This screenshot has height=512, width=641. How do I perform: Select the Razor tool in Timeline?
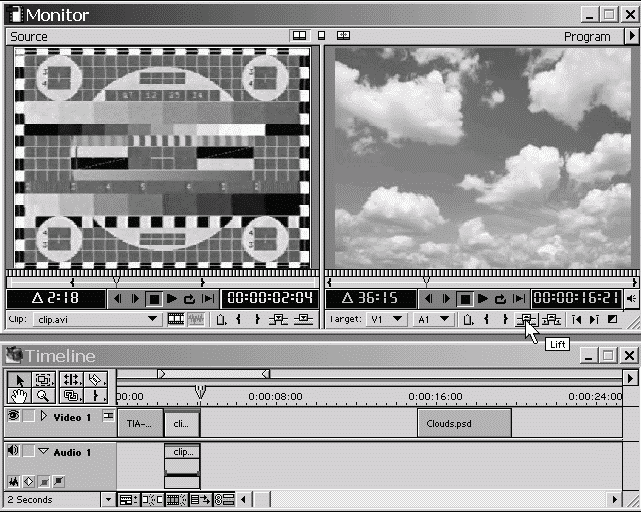[96, 380]
